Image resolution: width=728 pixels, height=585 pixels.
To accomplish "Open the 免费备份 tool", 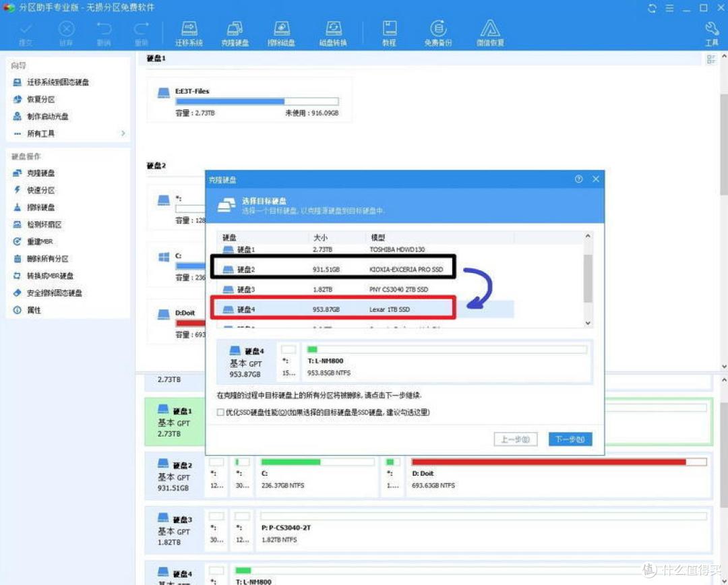I will point(439,32).
